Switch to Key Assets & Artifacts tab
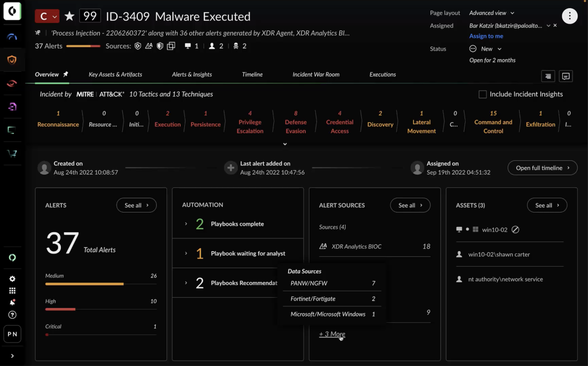 [x=115, y=74]
